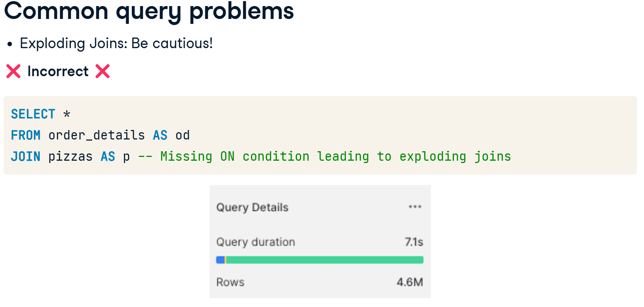
Task: Click the red X after Incorrect
Action: (x=102, y=71)
